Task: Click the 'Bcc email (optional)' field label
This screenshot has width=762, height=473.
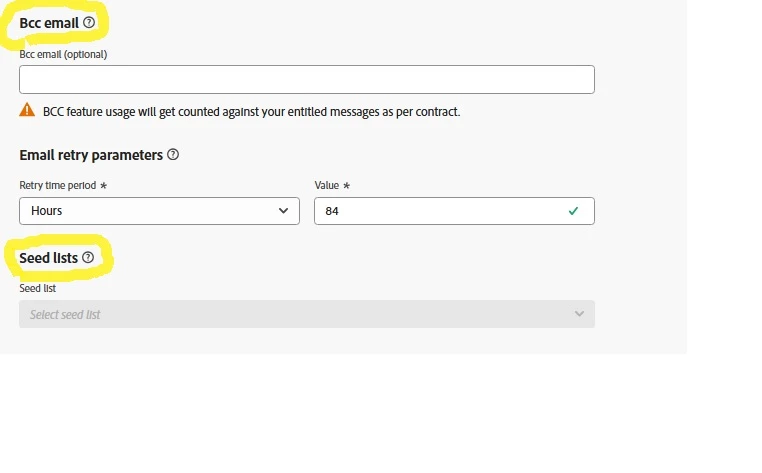Action: click(x=63, y=54)
